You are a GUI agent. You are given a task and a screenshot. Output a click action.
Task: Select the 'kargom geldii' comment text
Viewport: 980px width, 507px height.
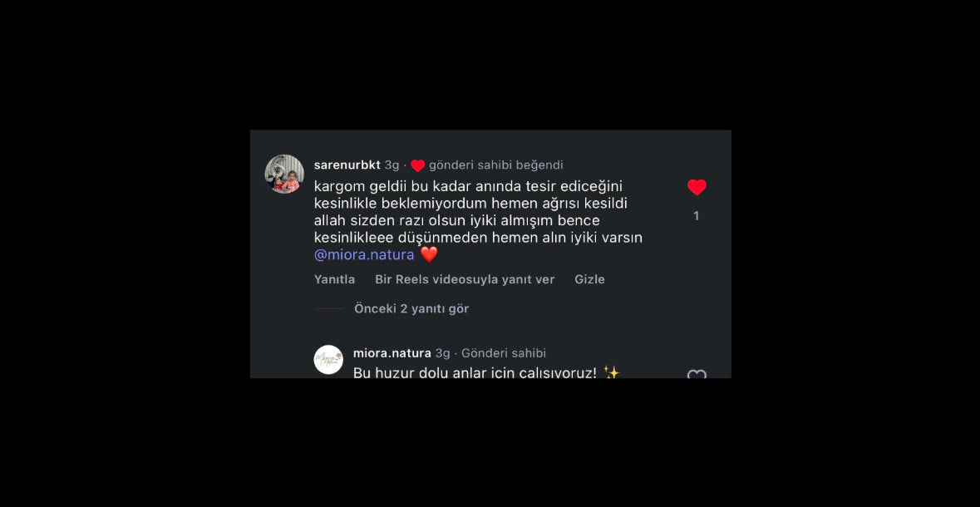point(478,221)
